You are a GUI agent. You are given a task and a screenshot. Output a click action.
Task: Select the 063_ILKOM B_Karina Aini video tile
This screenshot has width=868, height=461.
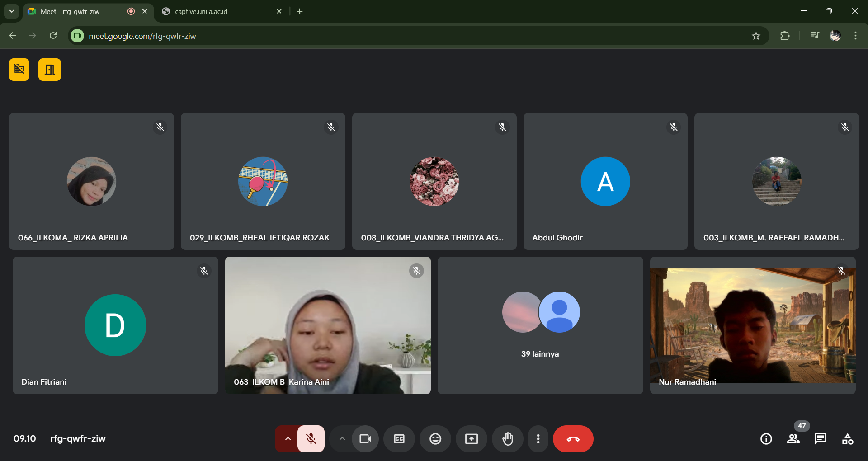[x=328, y=325]
